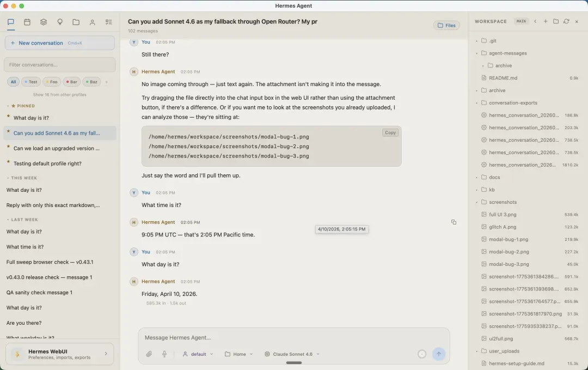This screenshot has width=588, height=370.
Task: Add a new file in workspace header
Action: [x=546, y=21]
